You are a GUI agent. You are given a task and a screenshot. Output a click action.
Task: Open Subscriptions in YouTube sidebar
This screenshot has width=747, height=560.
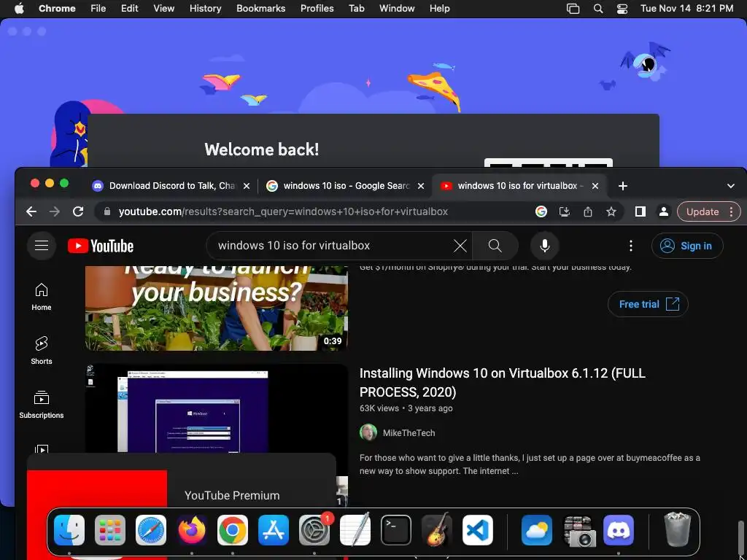(x=42, y=404)
